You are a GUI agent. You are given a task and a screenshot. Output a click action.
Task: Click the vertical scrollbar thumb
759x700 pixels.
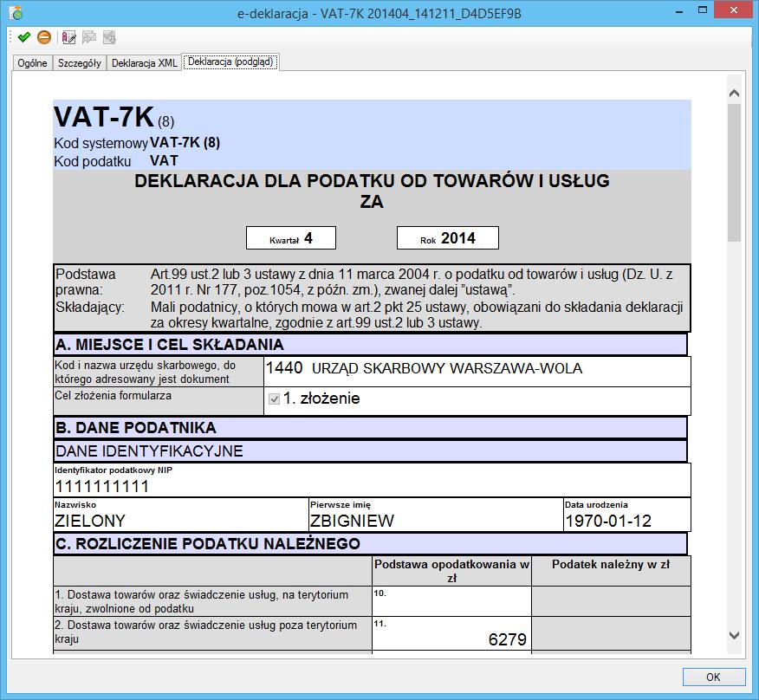pos(735,172)
